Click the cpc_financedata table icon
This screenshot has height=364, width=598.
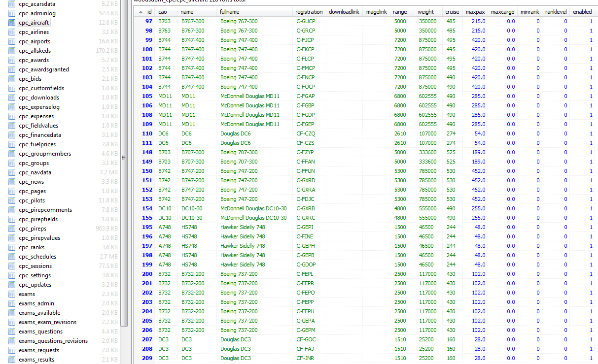12,135
